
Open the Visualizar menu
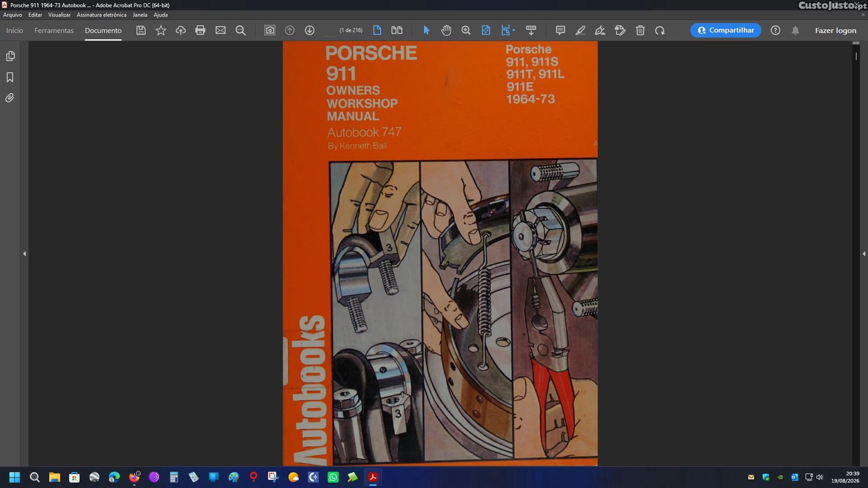click(x=59, y=15)
